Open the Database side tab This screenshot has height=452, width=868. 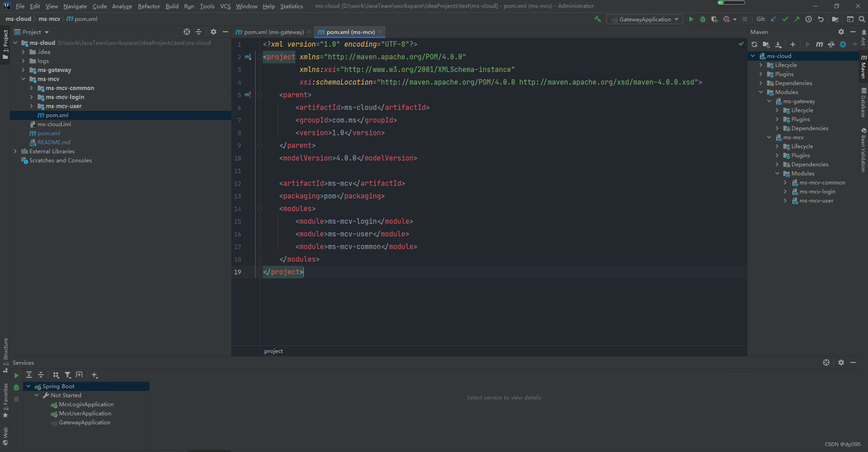pos(863,103)
